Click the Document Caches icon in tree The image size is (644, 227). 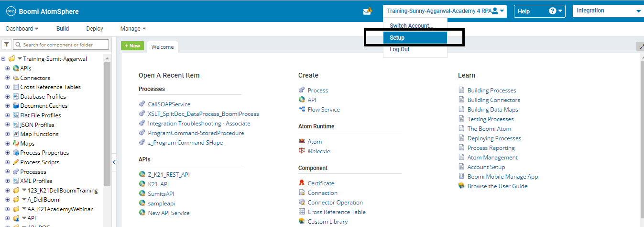[16, 106]
